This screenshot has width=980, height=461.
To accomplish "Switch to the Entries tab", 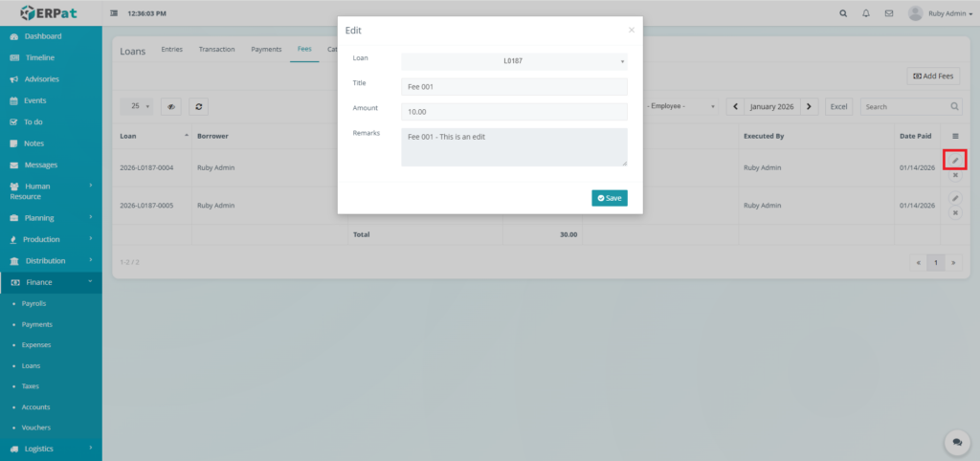I will (x=172, y=50).
